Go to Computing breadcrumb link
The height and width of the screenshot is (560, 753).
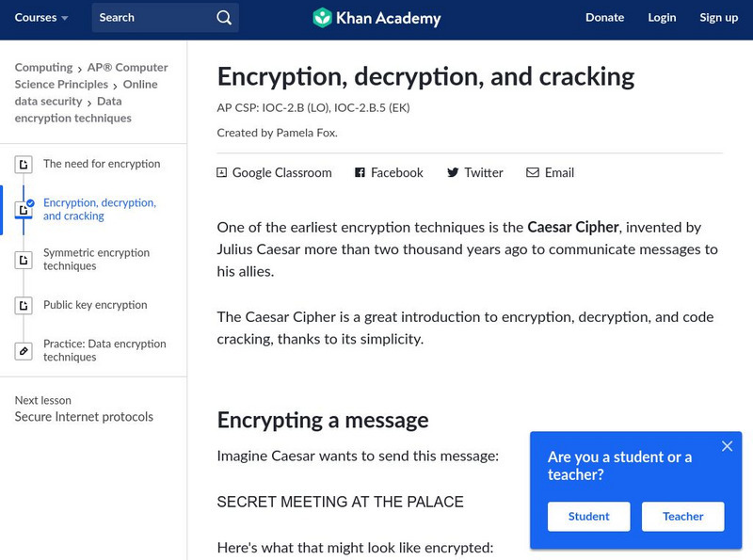(43, 68)
